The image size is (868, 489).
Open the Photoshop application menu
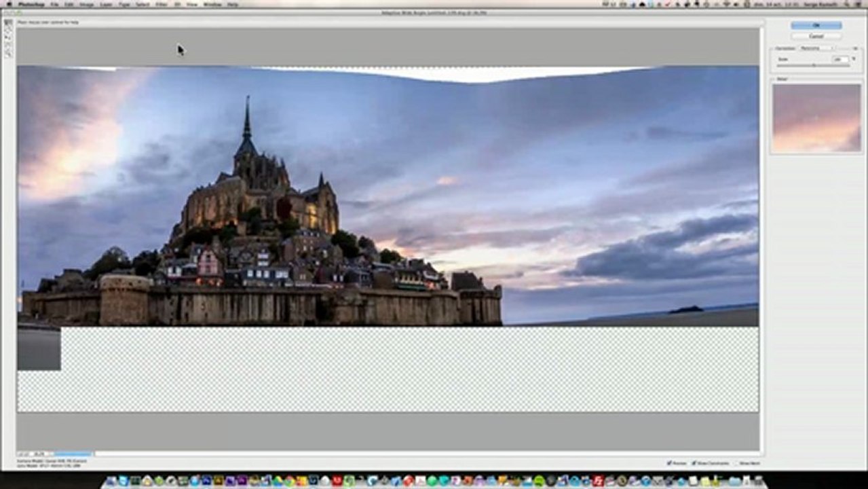(x=33, y=4)
